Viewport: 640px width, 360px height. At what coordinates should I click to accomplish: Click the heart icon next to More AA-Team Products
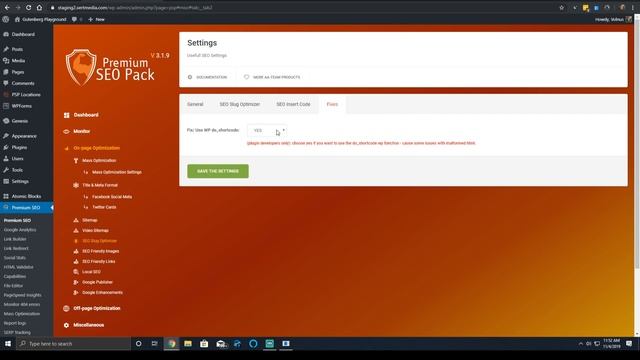247,77
